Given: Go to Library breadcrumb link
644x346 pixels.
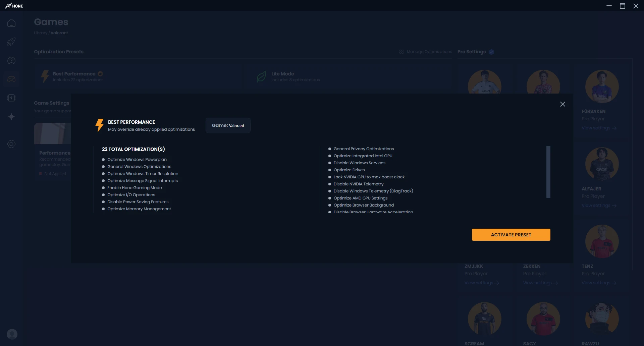Looking at the screenshot, I should coord(41,33).
